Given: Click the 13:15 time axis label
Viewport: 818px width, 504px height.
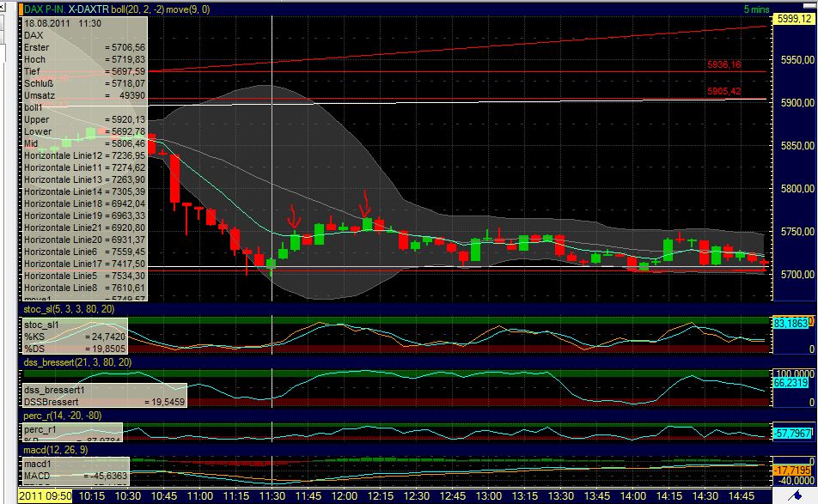Looking at the screenshot, I should point(524,495).
